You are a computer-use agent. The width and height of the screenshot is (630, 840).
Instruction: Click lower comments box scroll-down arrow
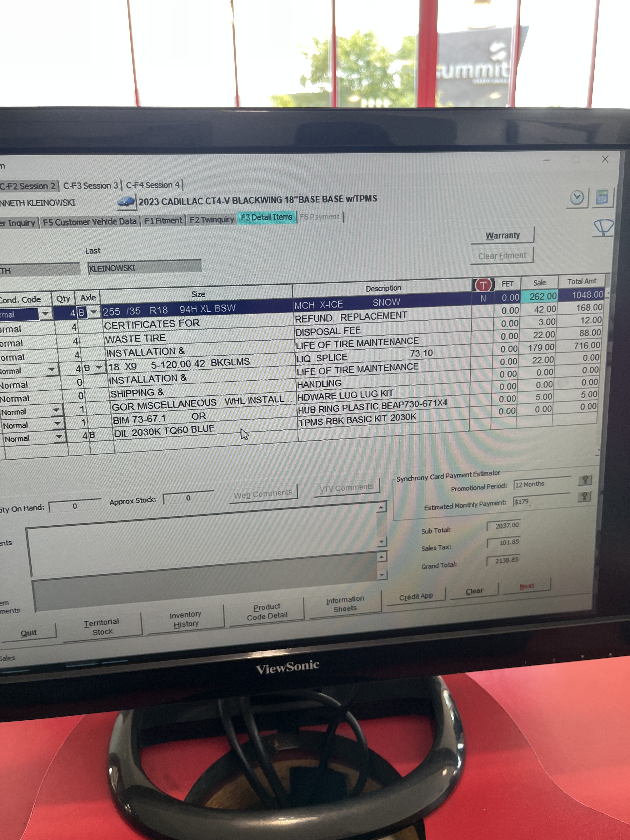point(382,575)
